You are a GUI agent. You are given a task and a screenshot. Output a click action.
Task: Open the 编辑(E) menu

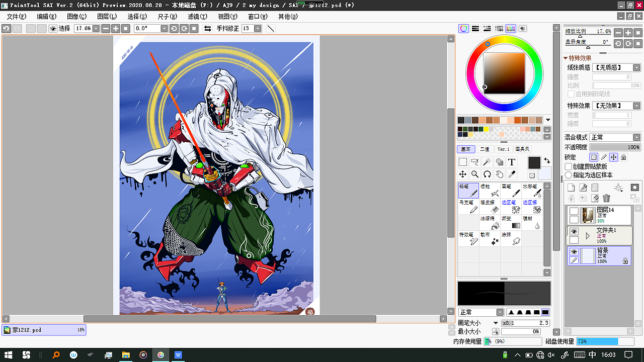47,17
